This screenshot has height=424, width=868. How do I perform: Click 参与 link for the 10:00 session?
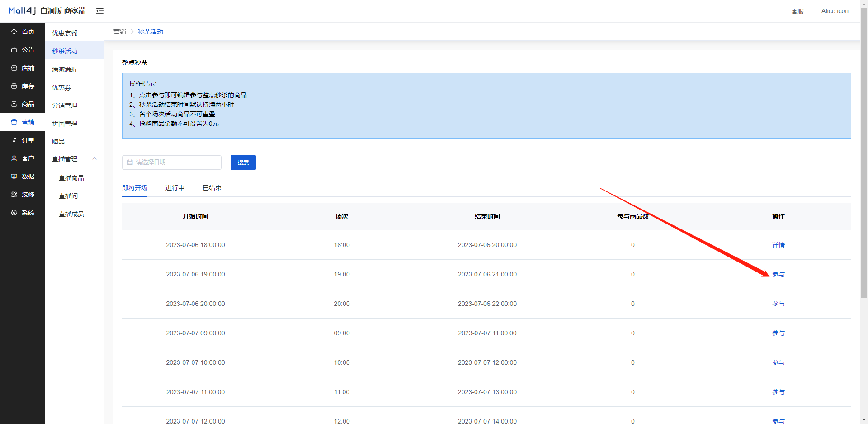(x=778, y=362)
